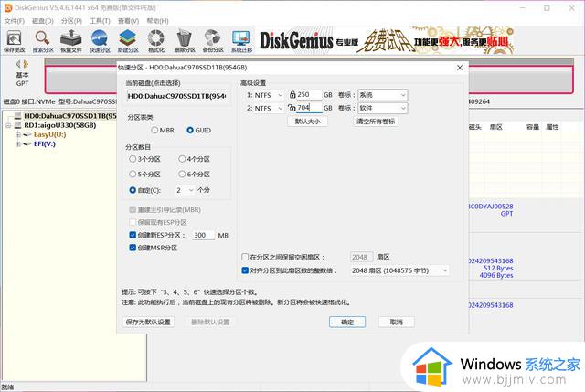Open volume label dropdown for partition 1 (系统)
Image resolution: width=585 pixels, height=392 pixels.
[382, 95]
